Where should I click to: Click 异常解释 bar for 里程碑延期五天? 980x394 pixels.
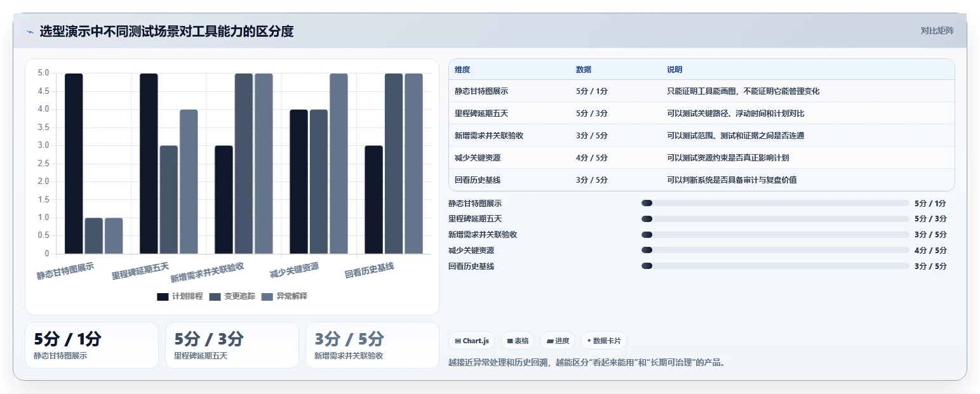(x=189, y=182)
